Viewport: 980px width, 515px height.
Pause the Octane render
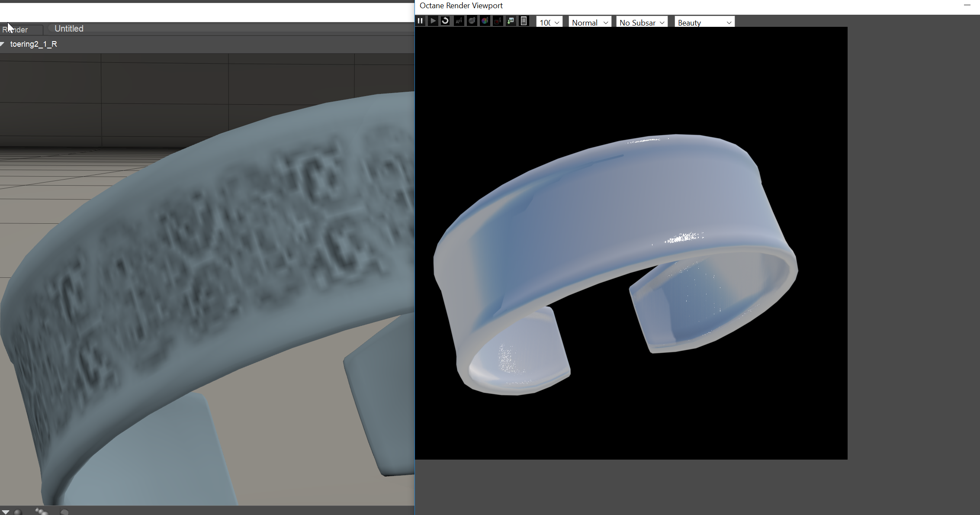tap(420, 21)
